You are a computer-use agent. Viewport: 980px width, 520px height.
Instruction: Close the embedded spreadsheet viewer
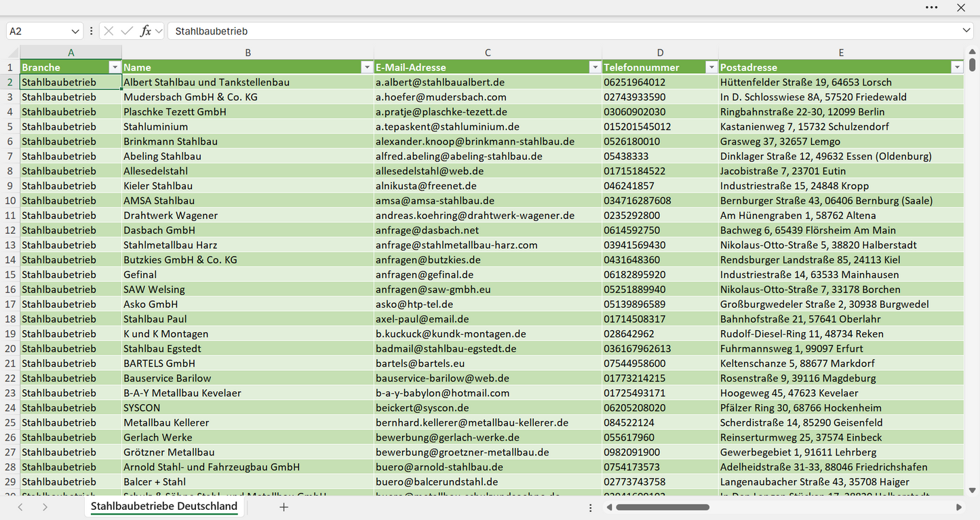coord(961,7)
